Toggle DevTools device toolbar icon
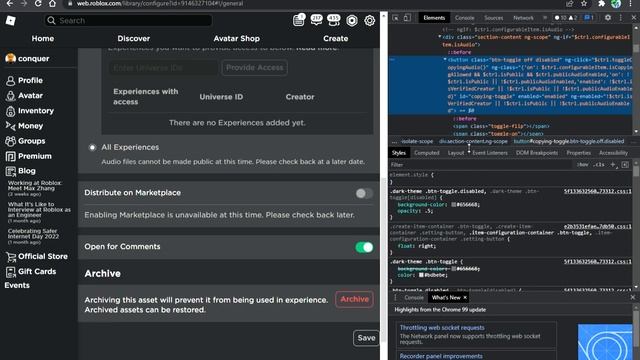Screen dimensions: 640x360 click(407, 18)
